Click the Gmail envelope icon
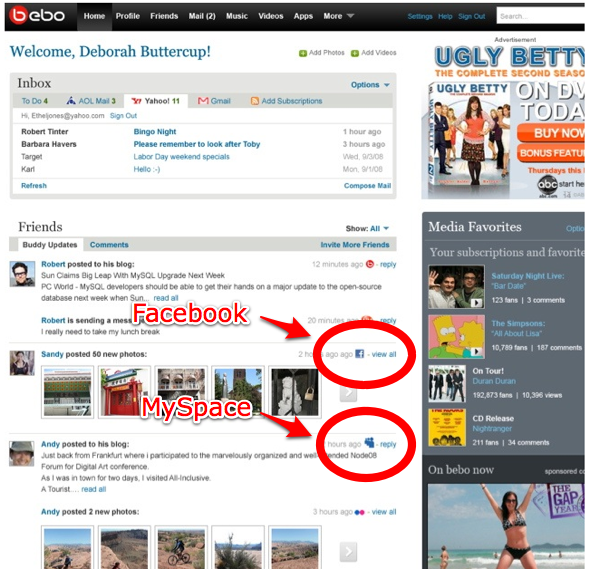The image size is (590, 569). pos(203,101)
